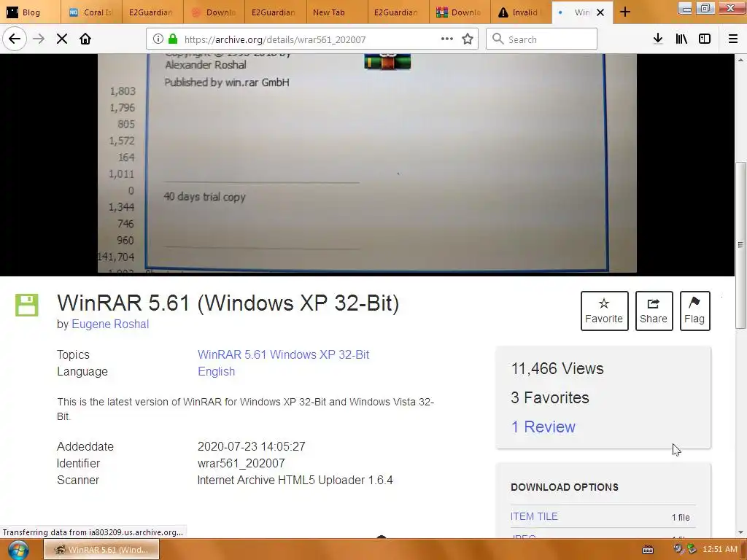Click the '3 Favorites' text

tap(550, 397)
